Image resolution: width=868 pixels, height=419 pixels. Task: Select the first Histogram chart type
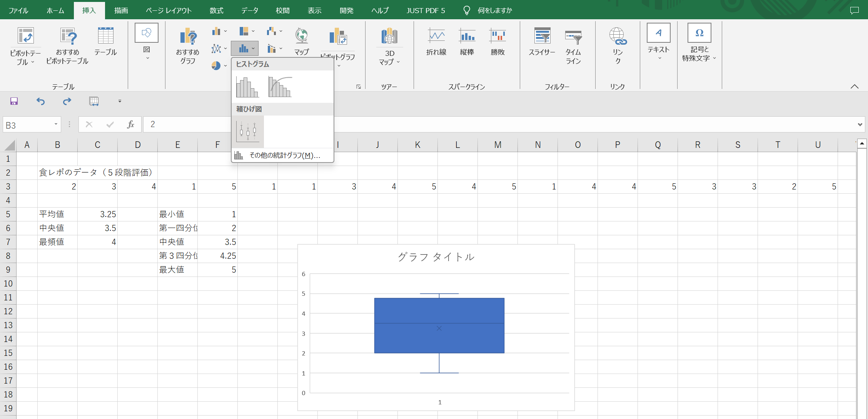click(248, 87)
